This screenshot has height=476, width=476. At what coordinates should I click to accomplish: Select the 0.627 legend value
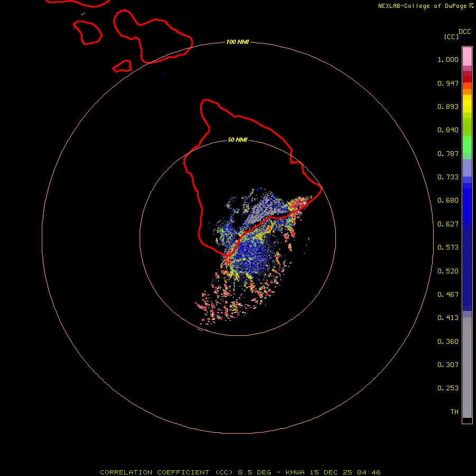(448, 224)
